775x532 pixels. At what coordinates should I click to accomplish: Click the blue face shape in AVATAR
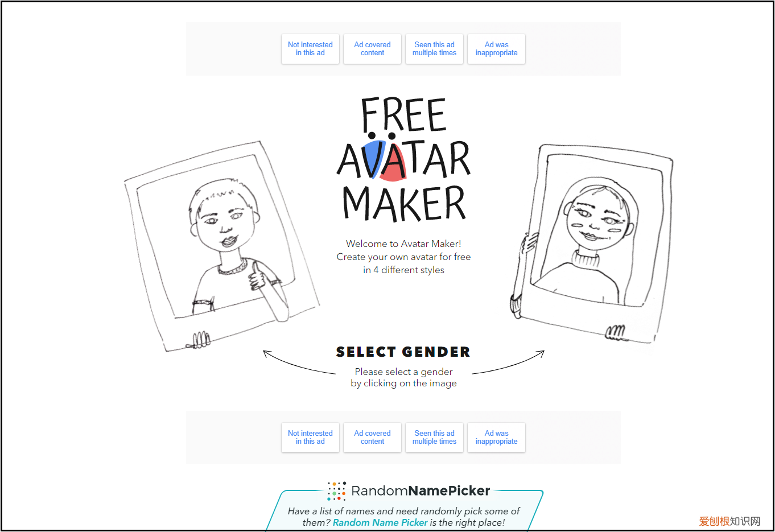click(374, 158)
